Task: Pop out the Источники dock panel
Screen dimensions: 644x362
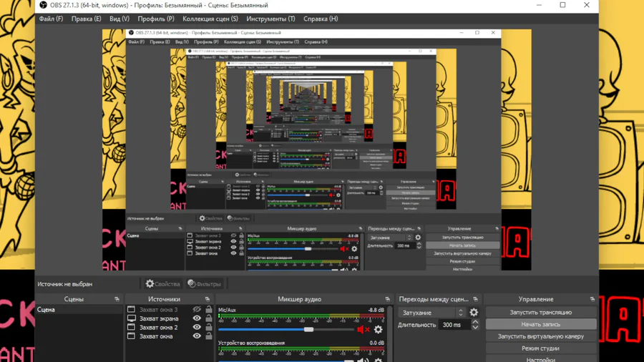Action: (x=208, y=299)
